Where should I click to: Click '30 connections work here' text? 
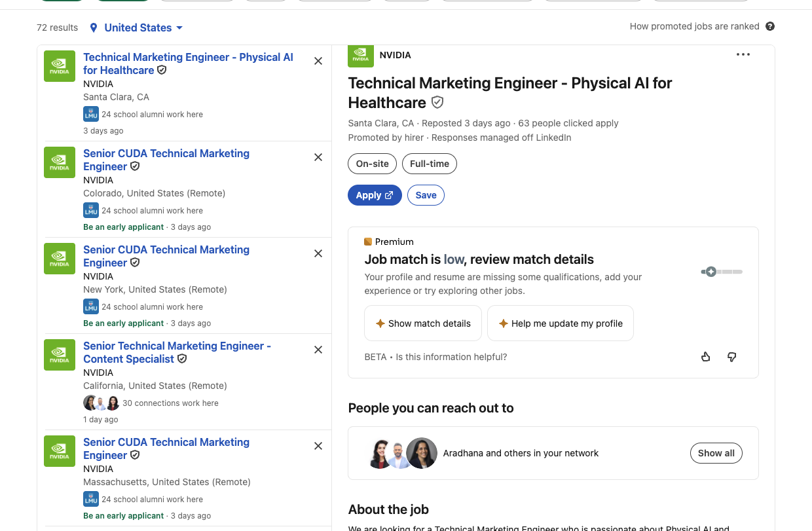click(170, 403)
